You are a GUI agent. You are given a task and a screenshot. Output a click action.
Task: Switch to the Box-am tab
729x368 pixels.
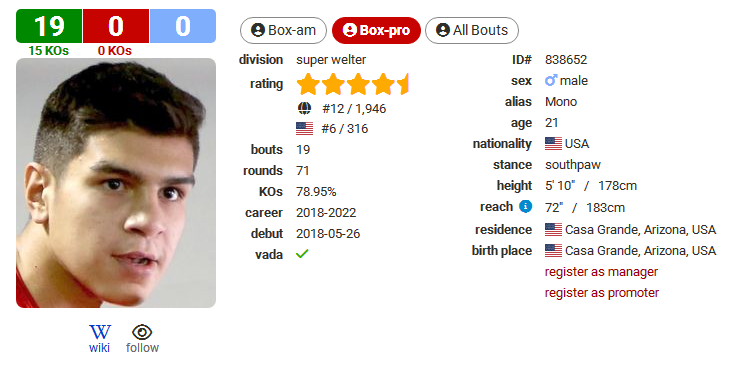point(283,31)
